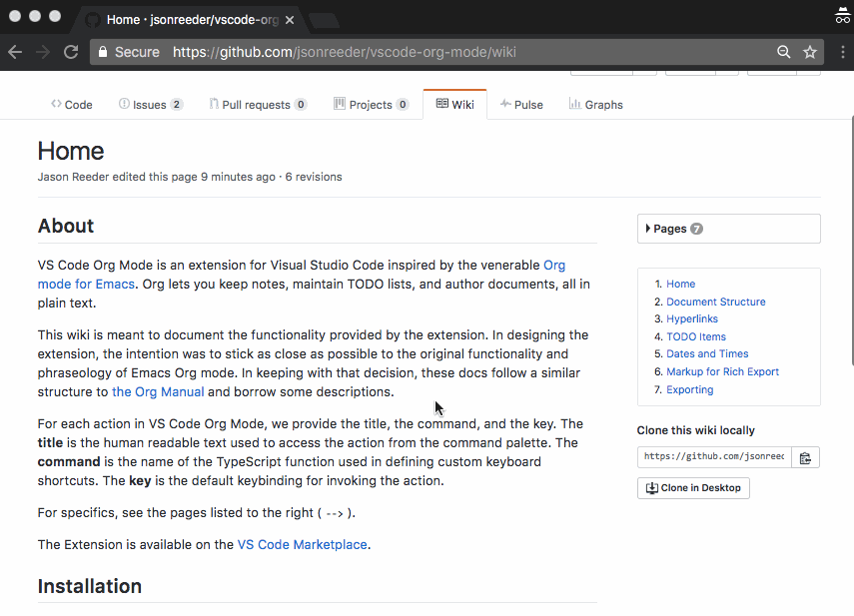The height and width of the screenshot is (616, 854).
Task: Click the macOS red close window button
Action: (15, 16)
